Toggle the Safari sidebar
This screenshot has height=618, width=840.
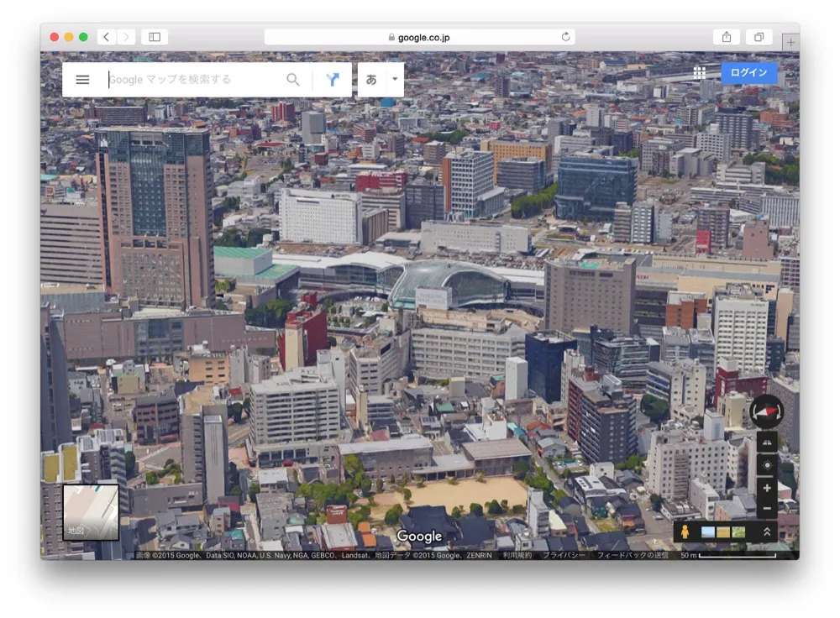tap(153, 37)
